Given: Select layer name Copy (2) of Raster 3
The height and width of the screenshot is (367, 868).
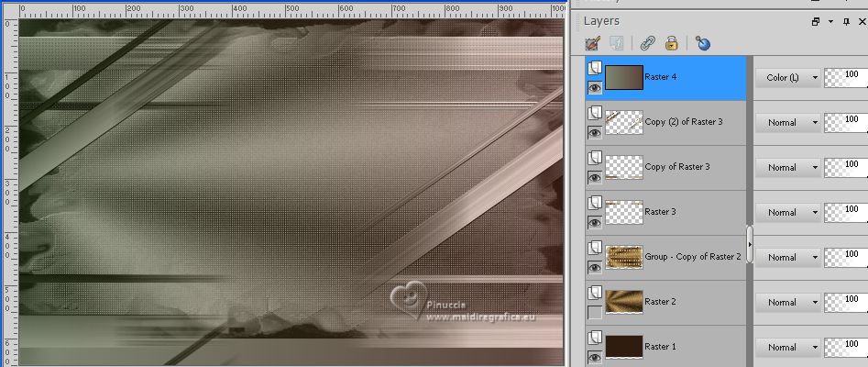Looking at the screenshot, I should click(684, 122).
